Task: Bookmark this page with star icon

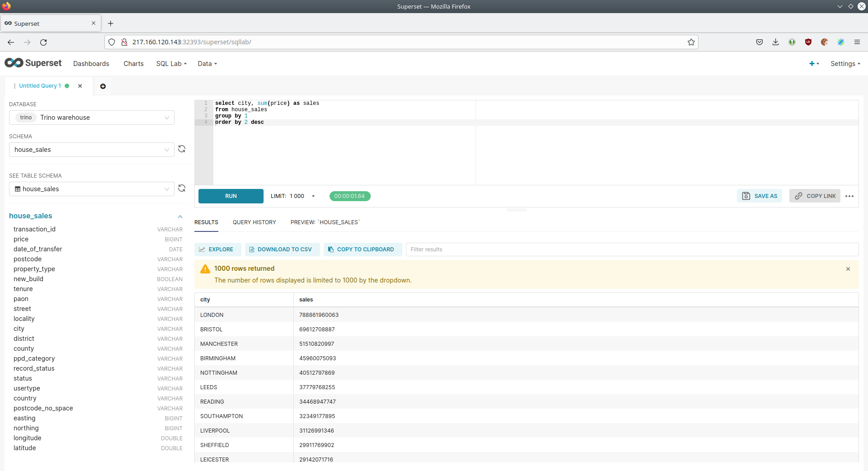Action: click(691, 42)
